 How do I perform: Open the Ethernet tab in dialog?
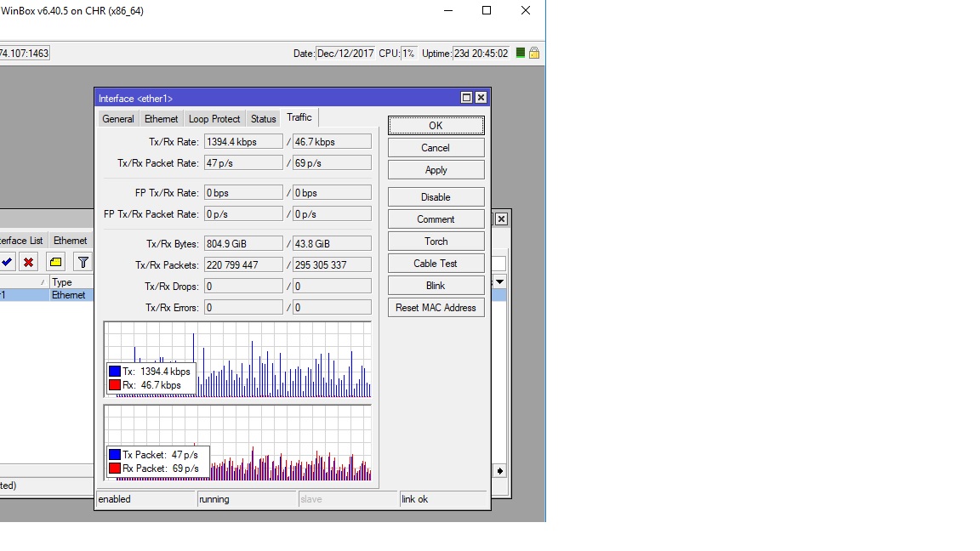162,119
